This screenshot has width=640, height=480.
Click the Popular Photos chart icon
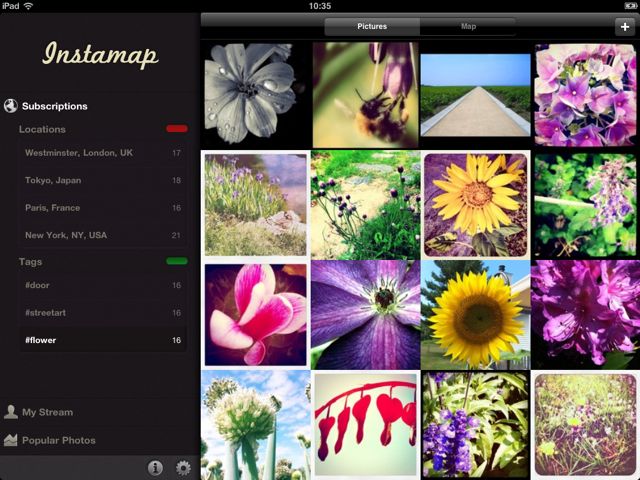(x=11, y=440)
